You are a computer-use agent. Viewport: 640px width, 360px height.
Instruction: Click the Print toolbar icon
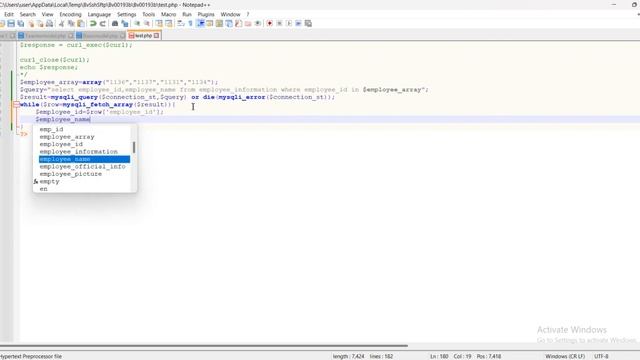pyautogui.click(x=49, y=24)
